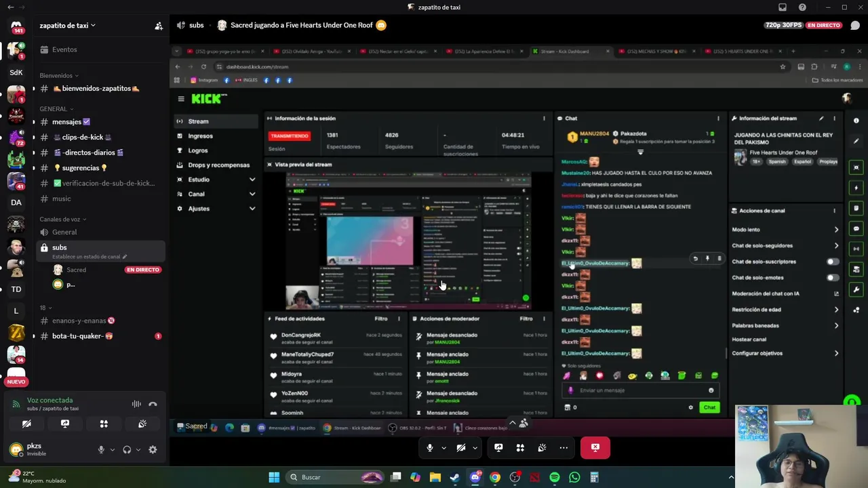Toggle camera in bottom call controls
The width and height of the screenshot is (868, 488).
coord(461,447)
